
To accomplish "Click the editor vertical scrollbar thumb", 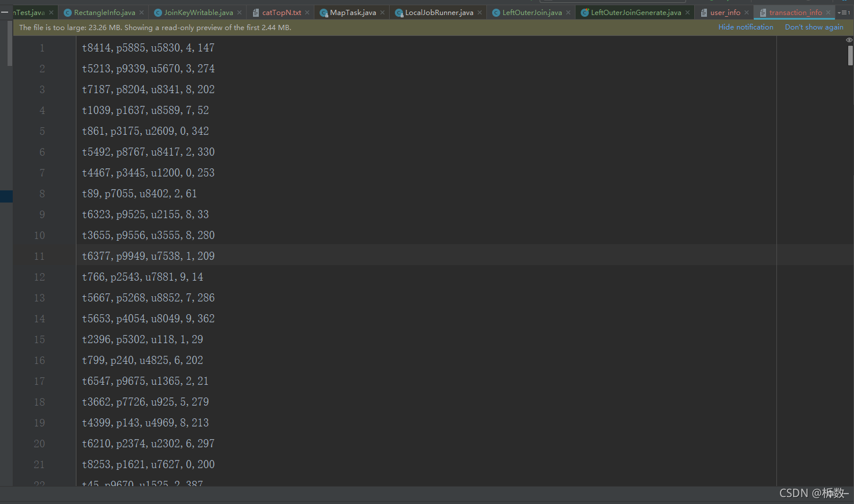I will tap(850, 56).
